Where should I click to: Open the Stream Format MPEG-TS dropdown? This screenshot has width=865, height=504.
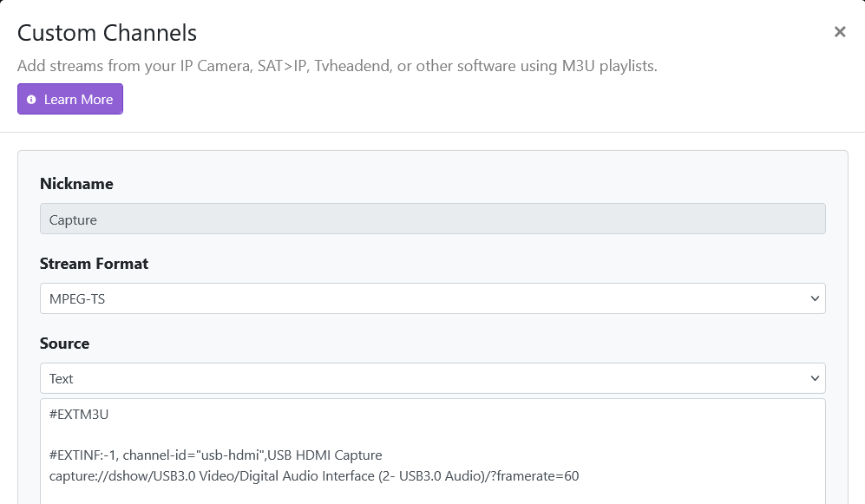pos(432,298)
